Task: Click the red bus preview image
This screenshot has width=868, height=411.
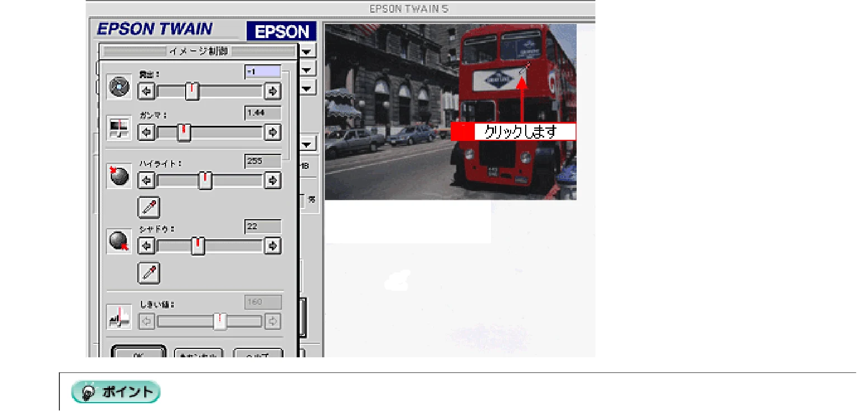Action: pyautogui.click(x=450, y=111)
